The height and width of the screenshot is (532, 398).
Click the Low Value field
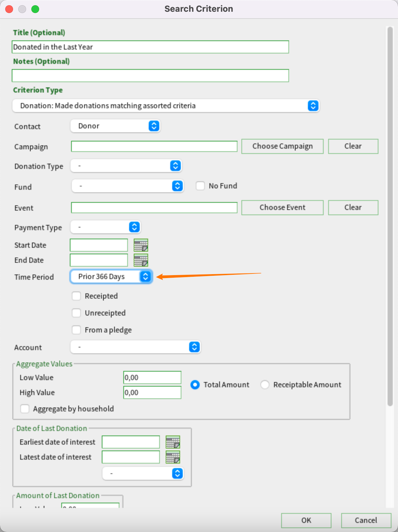152,377
